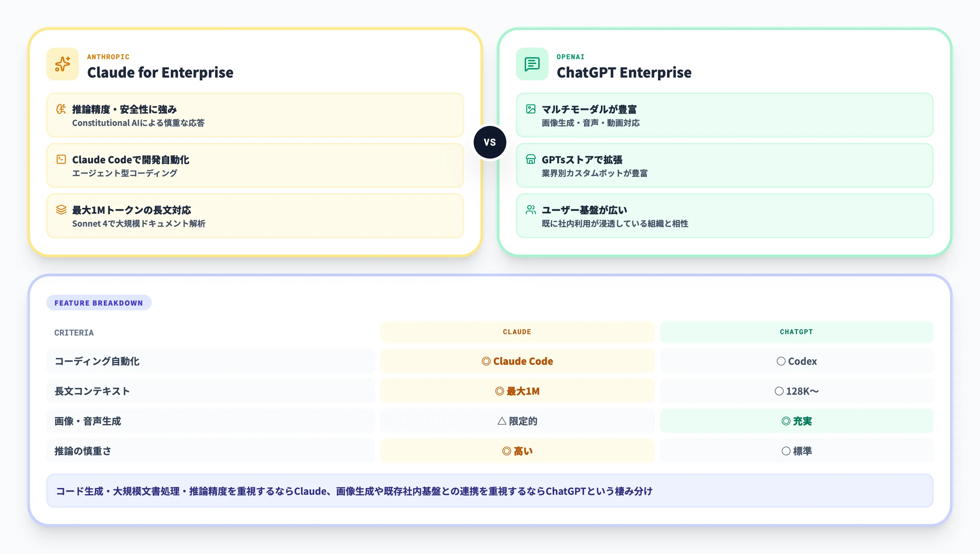Click the 既に社内利用が浸透している組織と相性 subtitle

pos(615,223)
